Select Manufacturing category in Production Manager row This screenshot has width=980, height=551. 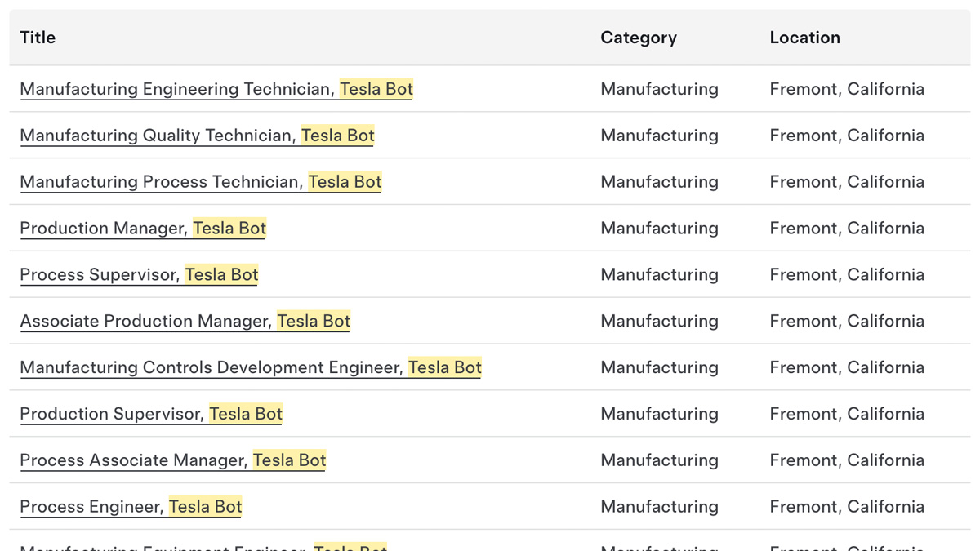(660, 229)
